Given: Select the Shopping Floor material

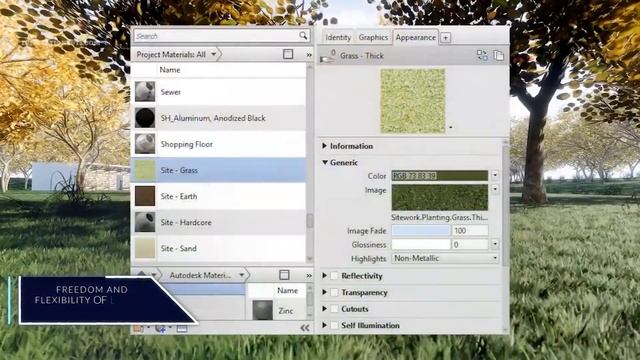Looking at the screenshot, I should tap(218, 144).
